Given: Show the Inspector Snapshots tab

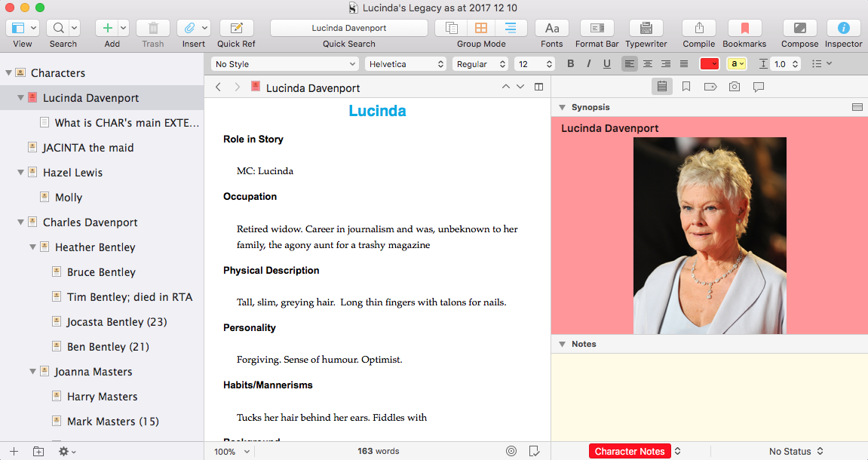Looking at the screenshot, I should (x=735, y=87).
